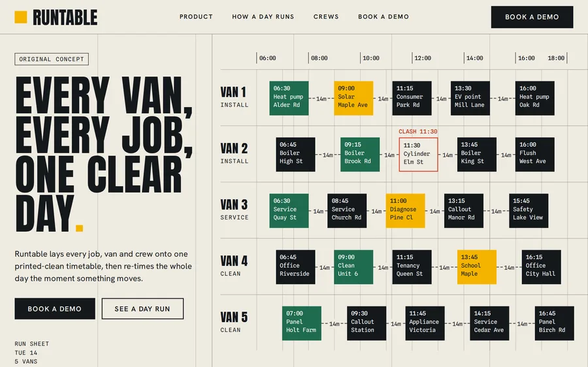Click the hero Book A Demo button
Viewport: 588px width, 367px height.
pyautogui.click(x=55, y=309)
